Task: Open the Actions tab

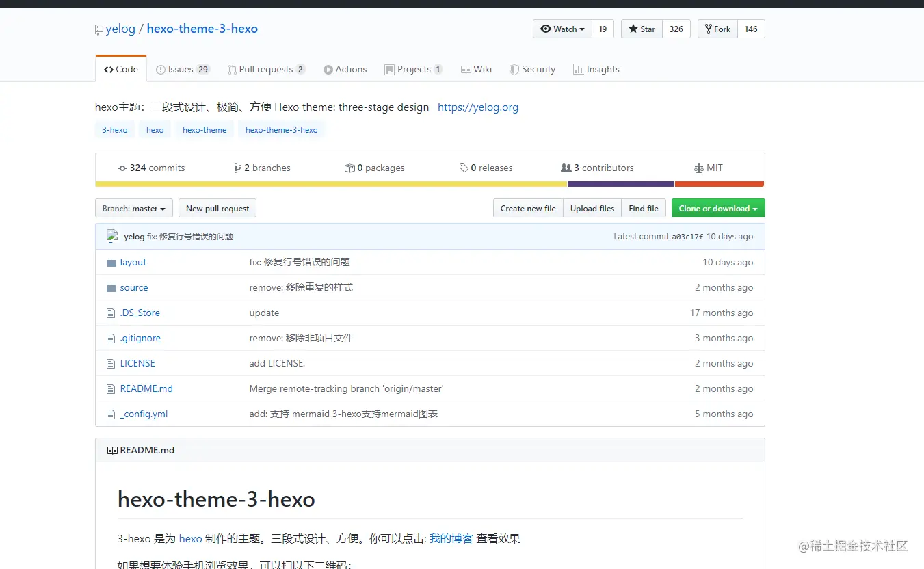Action: [x=345, y=69]
